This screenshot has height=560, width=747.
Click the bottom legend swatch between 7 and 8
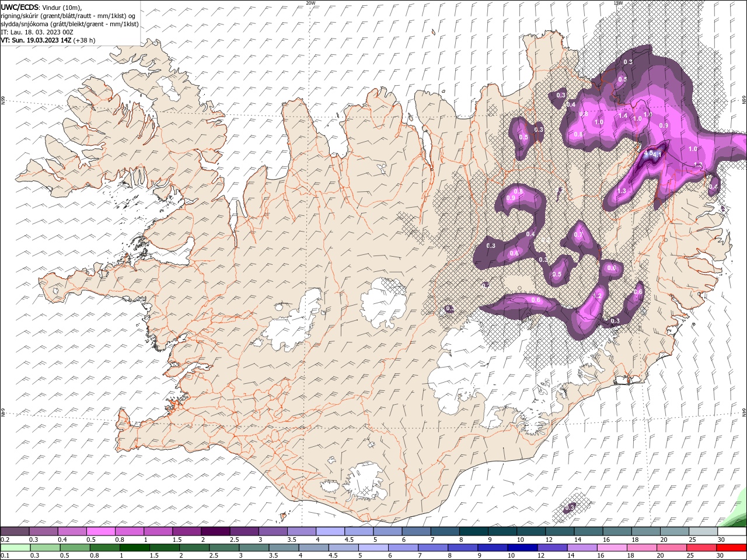tap(433, 547)
